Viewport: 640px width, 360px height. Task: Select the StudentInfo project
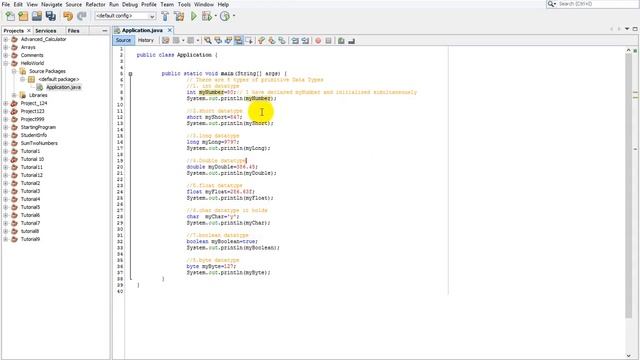tap(34, 135)
